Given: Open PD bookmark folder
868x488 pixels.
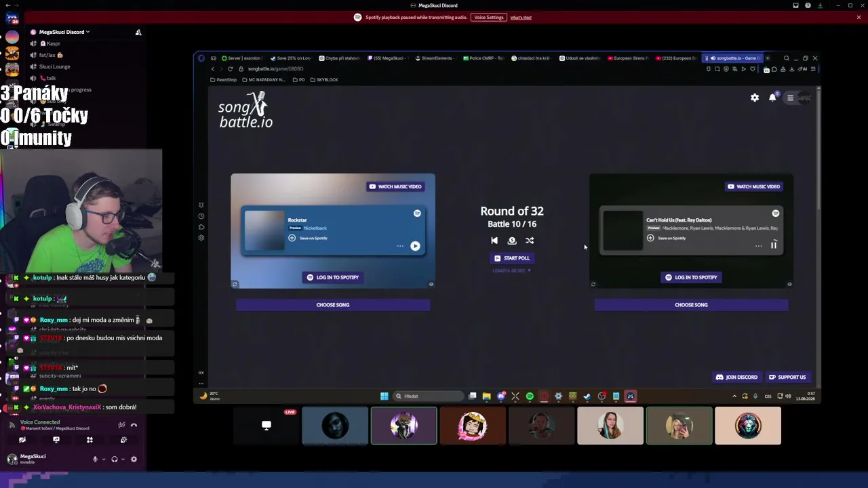Looking at the screenshot, I should [298, 80].
